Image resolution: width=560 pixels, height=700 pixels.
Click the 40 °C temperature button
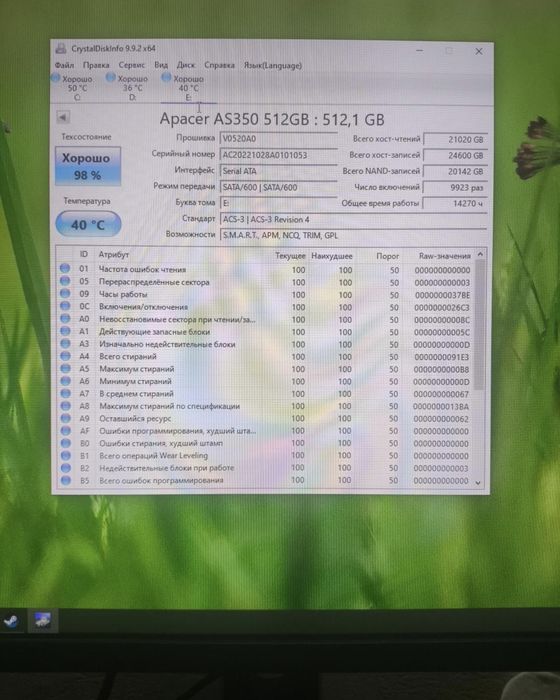[x=88, y=224]
